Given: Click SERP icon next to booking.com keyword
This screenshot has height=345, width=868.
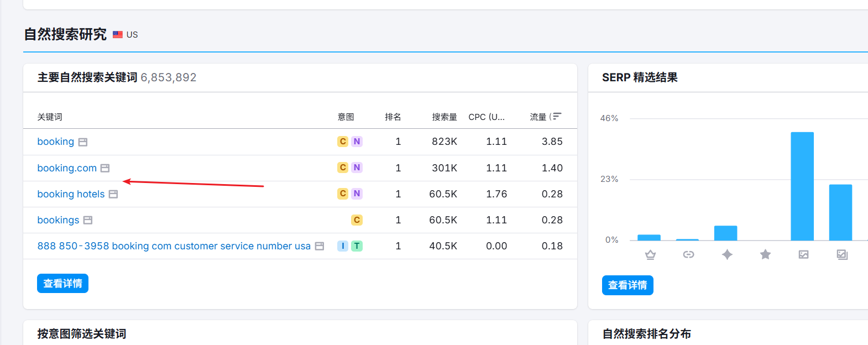Looking at the screenshot, I should 105,168.
